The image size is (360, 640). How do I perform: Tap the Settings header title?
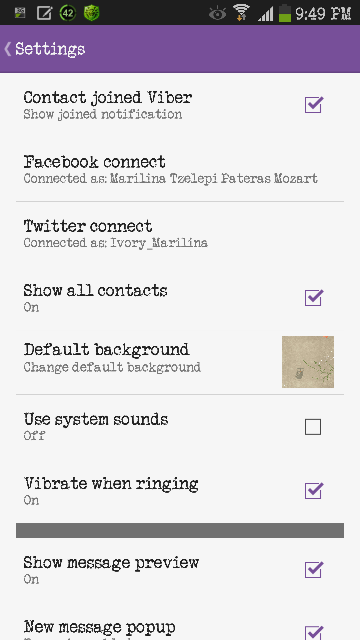50,49
